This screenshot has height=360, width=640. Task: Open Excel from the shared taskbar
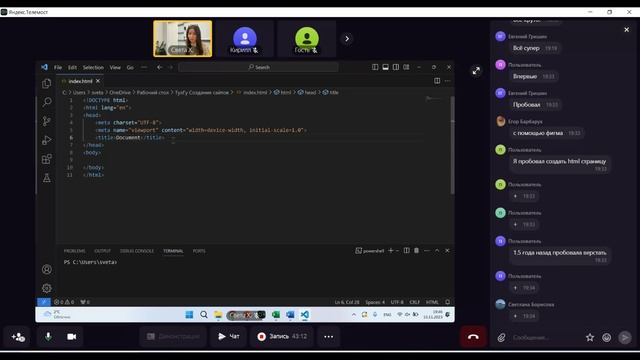pos(276,315)
